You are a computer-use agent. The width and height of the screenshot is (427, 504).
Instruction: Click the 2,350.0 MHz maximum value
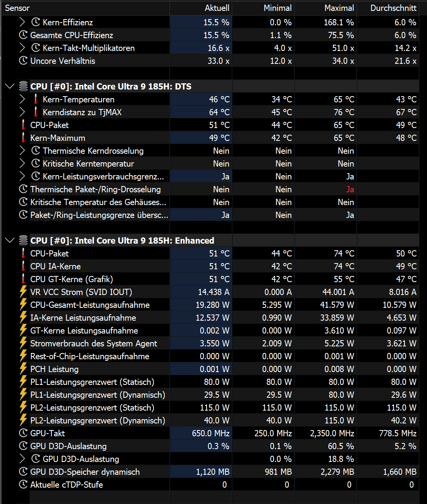tap(332, 433)
